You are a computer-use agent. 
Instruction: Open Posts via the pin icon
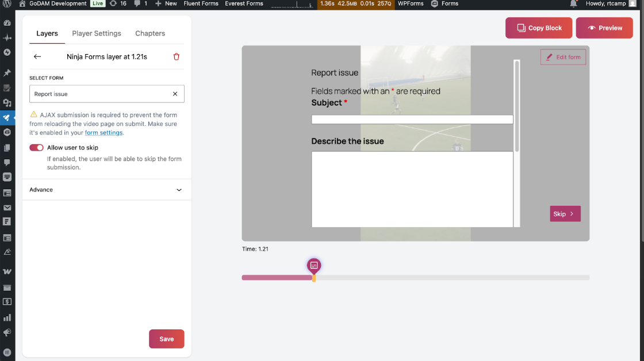(7, 73)
